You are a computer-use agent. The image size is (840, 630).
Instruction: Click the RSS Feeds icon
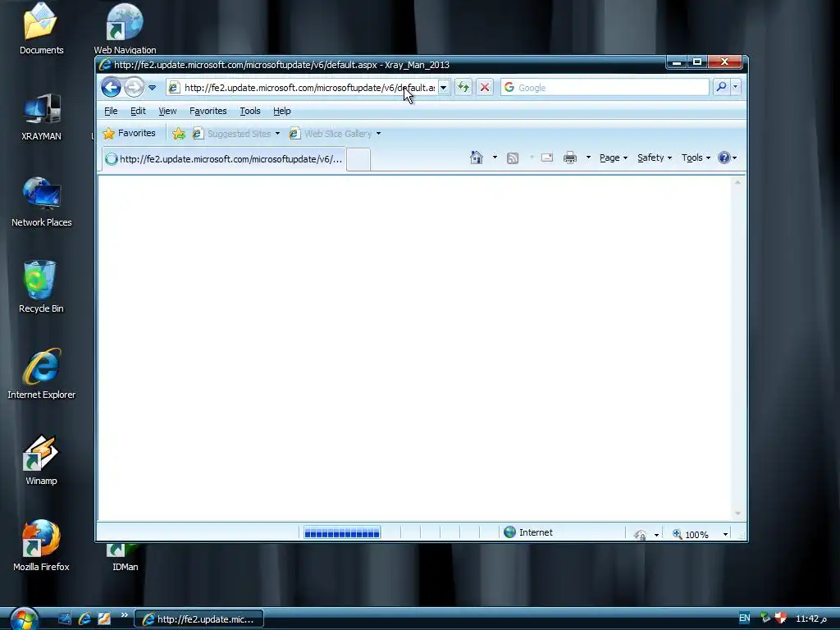click(x=513, y=158)
